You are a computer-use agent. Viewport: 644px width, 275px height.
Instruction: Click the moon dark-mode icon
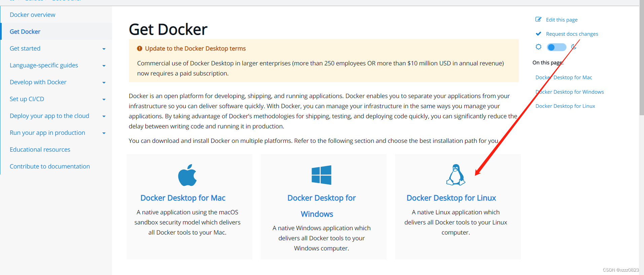574,47
